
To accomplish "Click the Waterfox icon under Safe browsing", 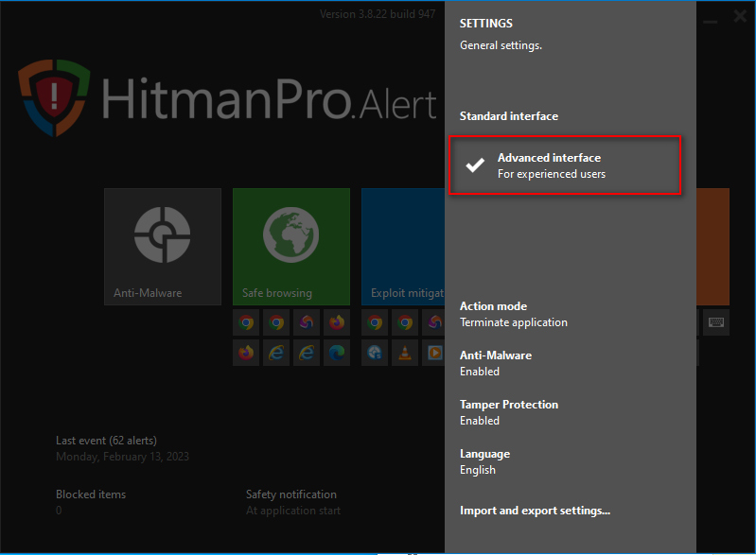I will pos(307,322).
